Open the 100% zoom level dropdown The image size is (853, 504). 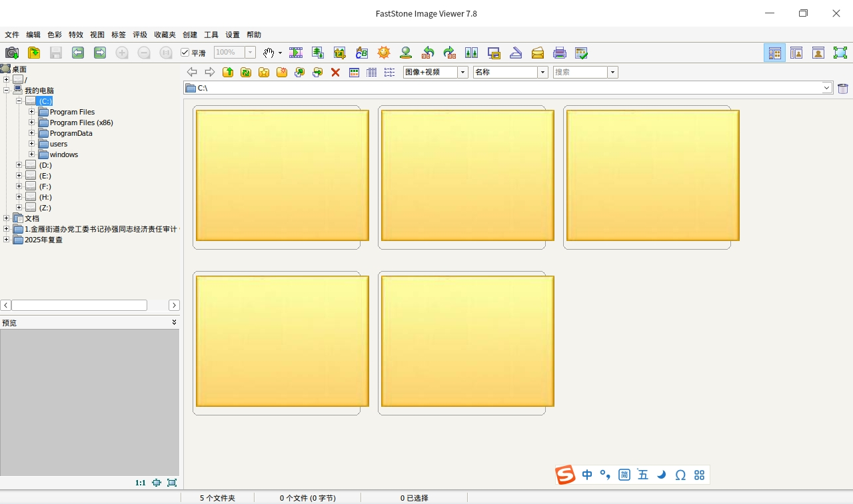tap(251, 53)
